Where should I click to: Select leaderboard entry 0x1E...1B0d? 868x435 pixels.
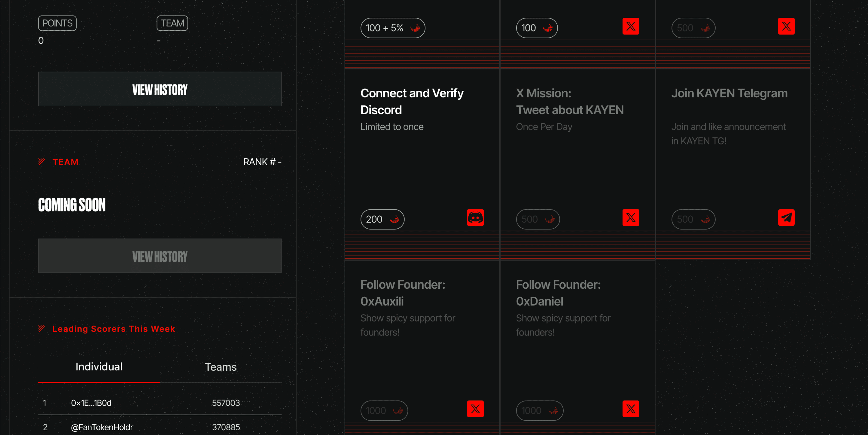(x=160, y=403)
